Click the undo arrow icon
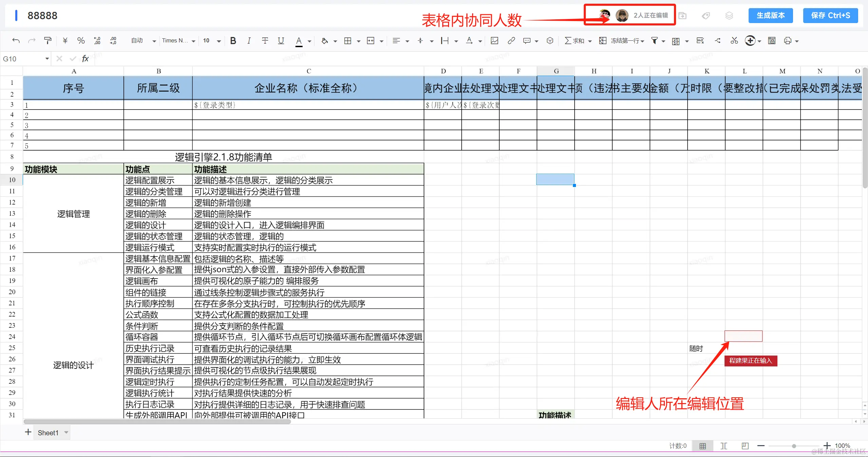Viewport: 868px width, 457px height. 16,41
